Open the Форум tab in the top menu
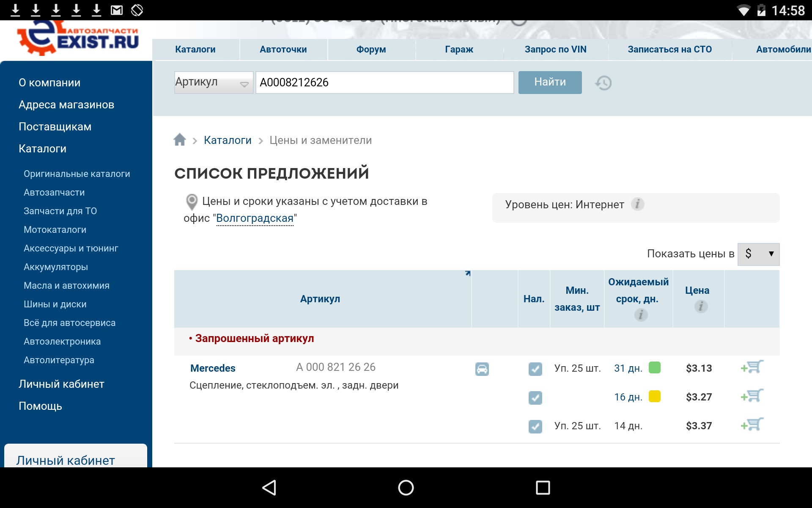 click(371, 50)
